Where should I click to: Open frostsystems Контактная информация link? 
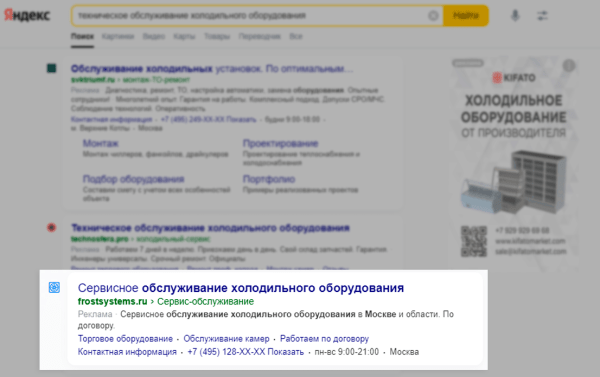(127, 352)
